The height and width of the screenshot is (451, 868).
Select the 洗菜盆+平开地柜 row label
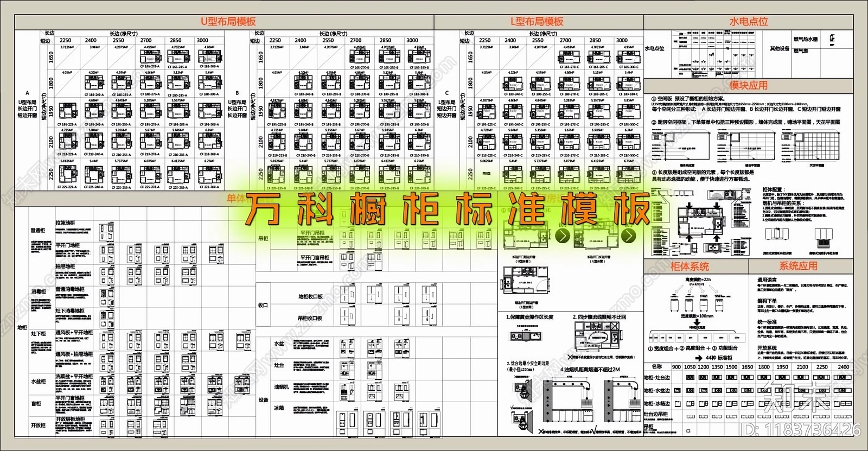coord(74,376)
